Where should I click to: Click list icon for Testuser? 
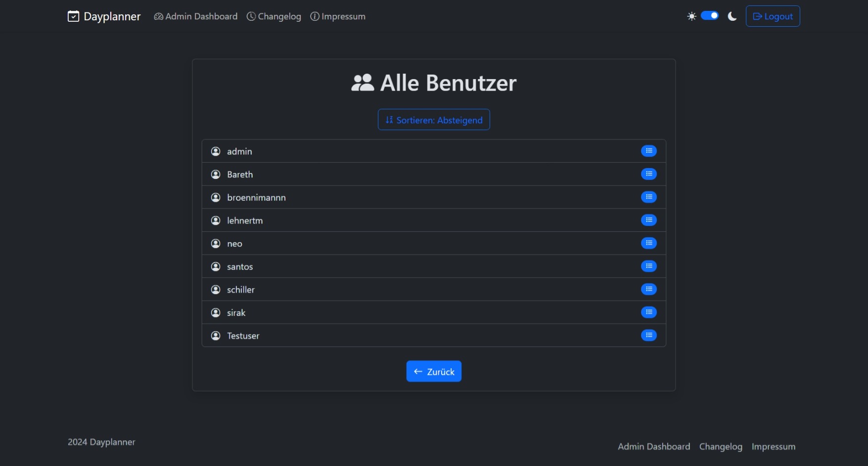tap(648, 336)
